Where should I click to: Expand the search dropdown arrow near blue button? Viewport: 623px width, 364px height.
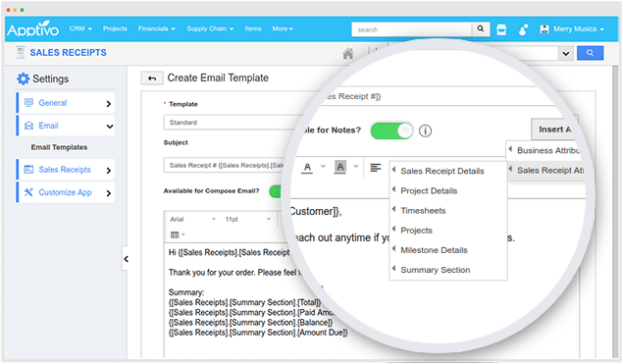coord(566,53)
